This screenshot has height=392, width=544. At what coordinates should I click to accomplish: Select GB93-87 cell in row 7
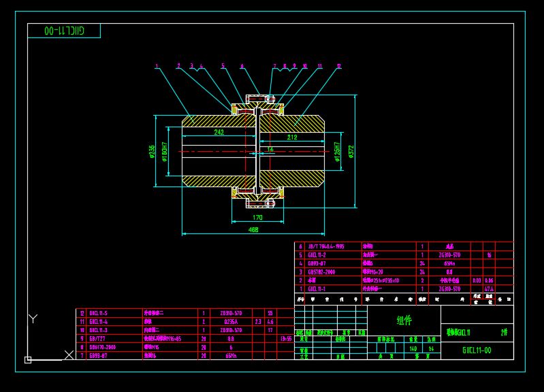pyautogui.click(x=98, y=355)
